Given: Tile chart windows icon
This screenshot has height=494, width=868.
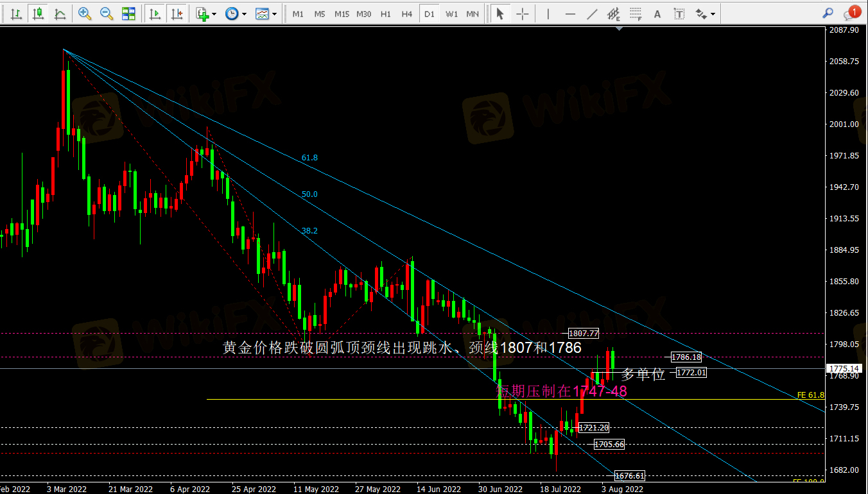Looking at the screenshot, I should [x=128, y=13].
